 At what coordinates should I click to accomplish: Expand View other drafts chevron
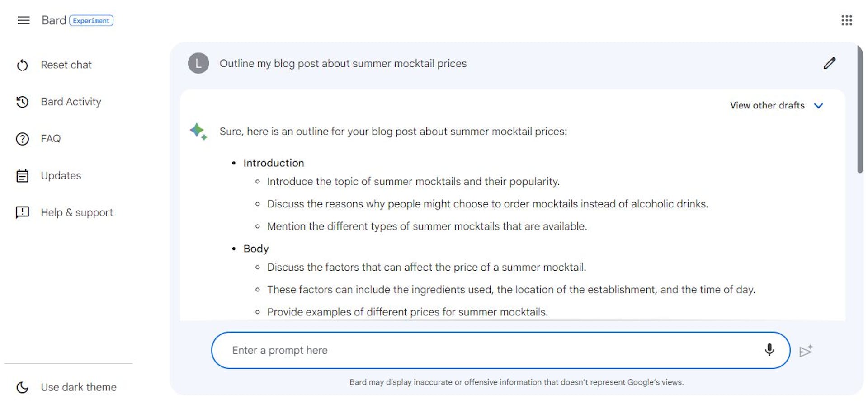point(818,106)
